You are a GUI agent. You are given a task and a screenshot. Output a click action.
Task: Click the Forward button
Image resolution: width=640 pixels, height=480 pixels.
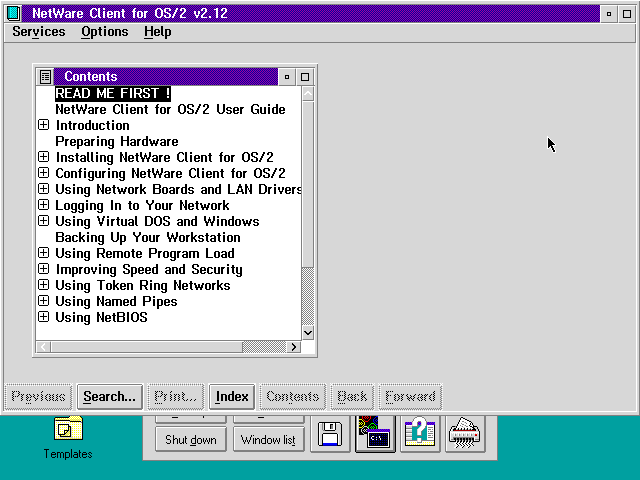tap(410, 396)
